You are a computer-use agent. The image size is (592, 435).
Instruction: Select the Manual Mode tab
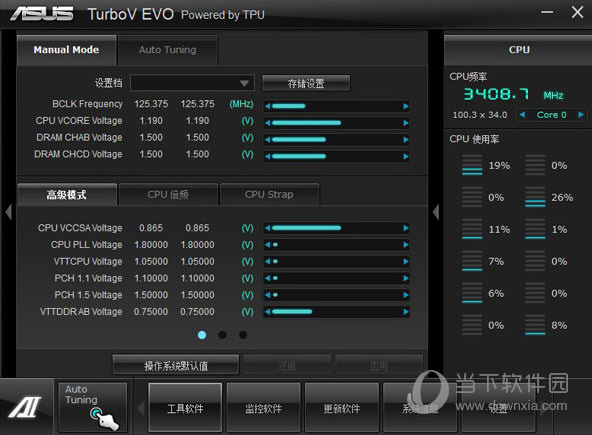(x=66, y=50)
